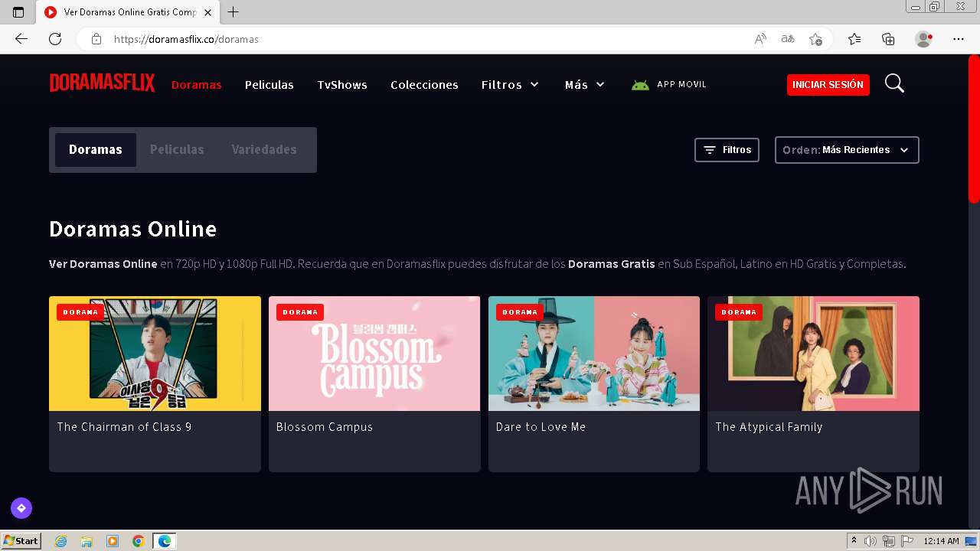Image resolution: width=980 pixels, height=551 pixels.
Task: Open the site search magnifier icon
Action: pyautogui.click(x=894, y=83)
